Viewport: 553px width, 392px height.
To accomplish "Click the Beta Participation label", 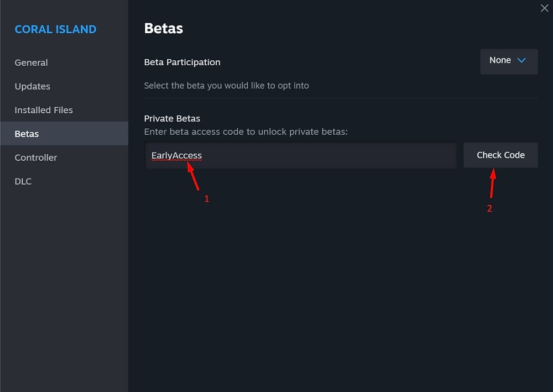I will click(x=182, y=62).
